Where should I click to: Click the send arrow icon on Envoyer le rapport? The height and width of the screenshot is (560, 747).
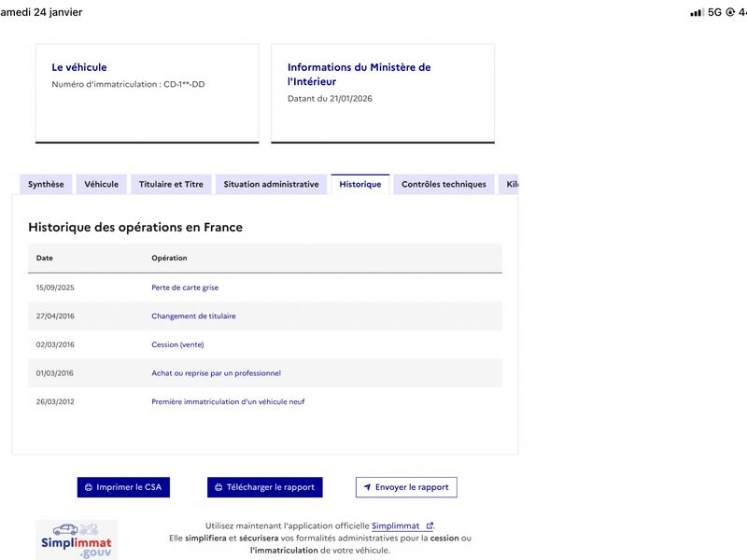tap(367, 487)
